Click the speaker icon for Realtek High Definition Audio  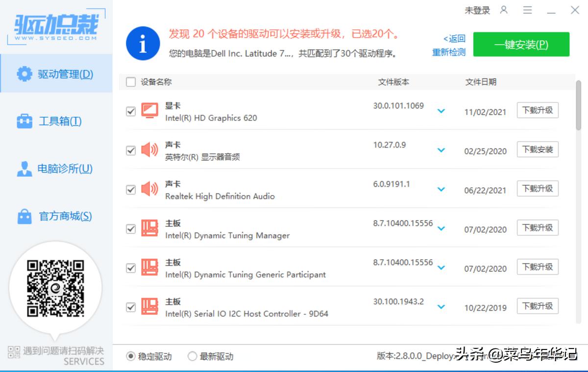150,190
